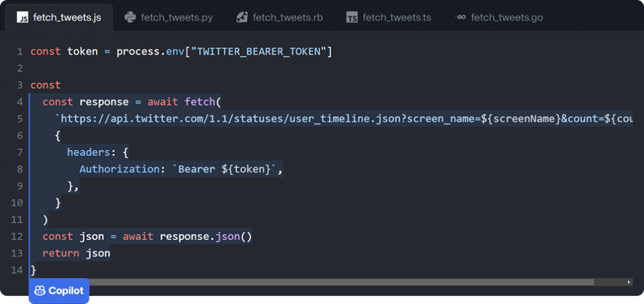Click the JS file icon on the first tab
This screenshot has width=644, height=304.
(x=23, y=18)
